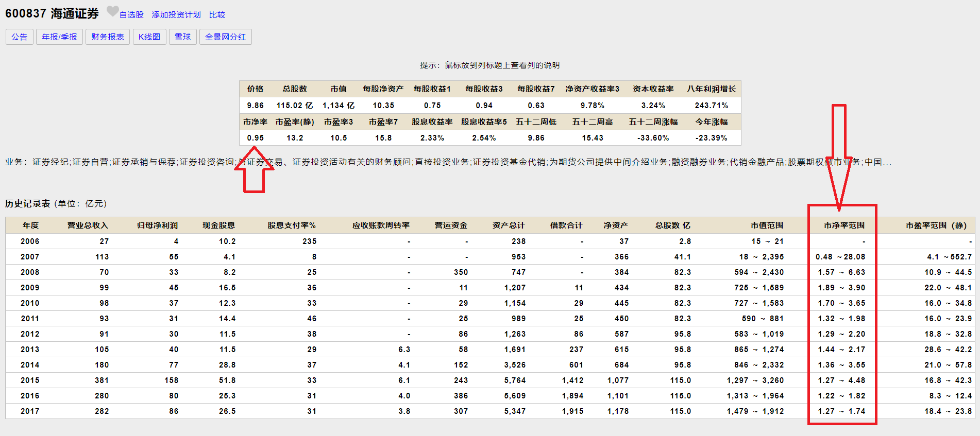Click the 股息收益率 header

pyautogui.click(x=432, y=122)
